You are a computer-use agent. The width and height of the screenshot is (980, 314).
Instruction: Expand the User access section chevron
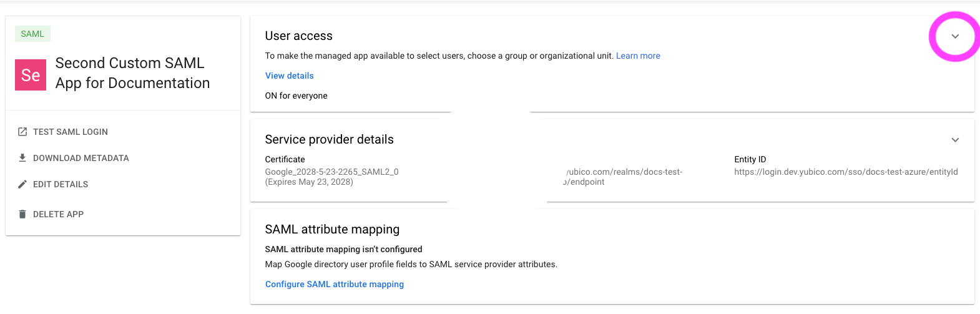point(954,36)
